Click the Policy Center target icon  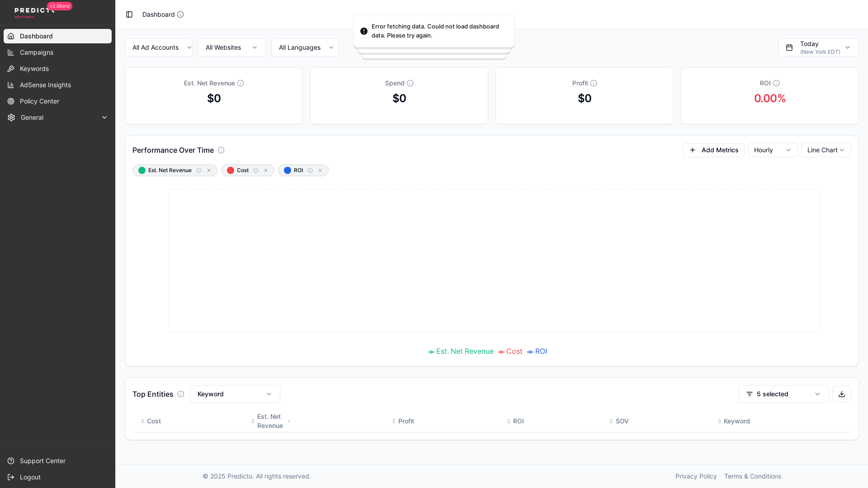(11, 101)
